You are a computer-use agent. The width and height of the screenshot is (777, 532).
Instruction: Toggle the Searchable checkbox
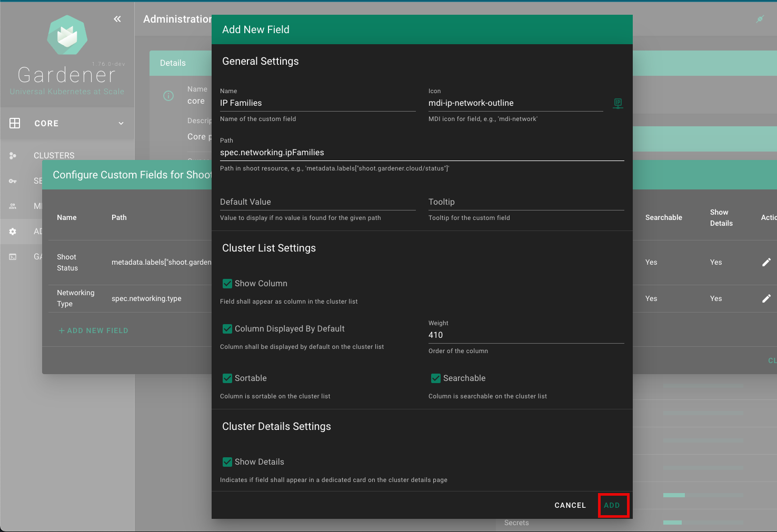(x=436, y=378)
